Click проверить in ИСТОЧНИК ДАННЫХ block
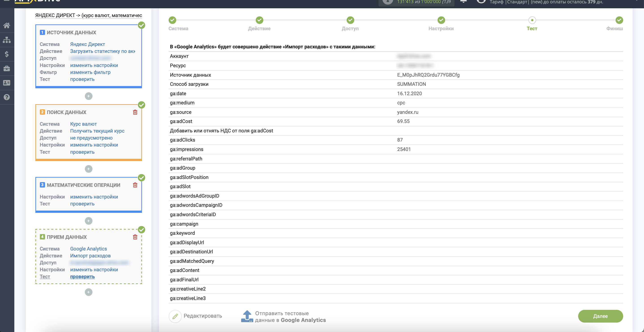The image size is (644, 332). (x=82, y=79)
